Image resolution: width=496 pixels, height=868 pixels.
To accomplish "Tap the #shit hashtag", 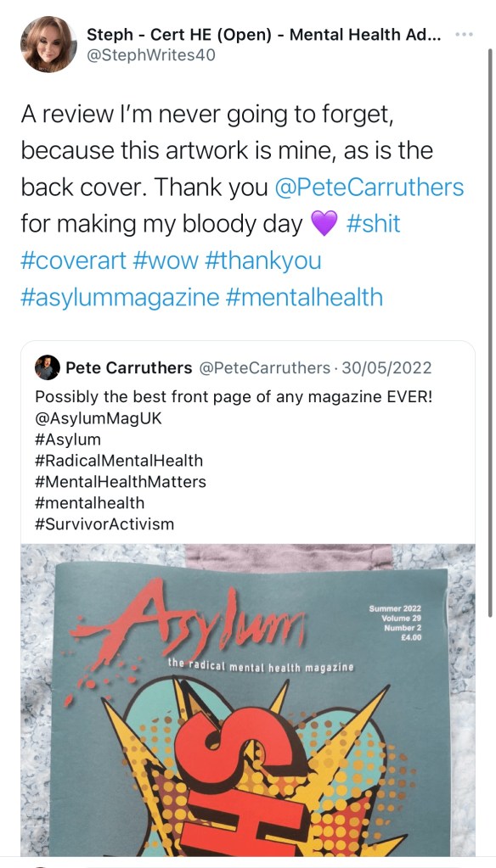I will (373, 224).
